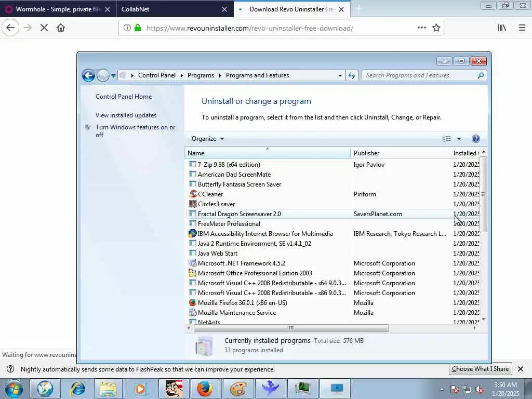532x399 pixels.
Task: Close the CollabNet tab
Action: [224, 9]
